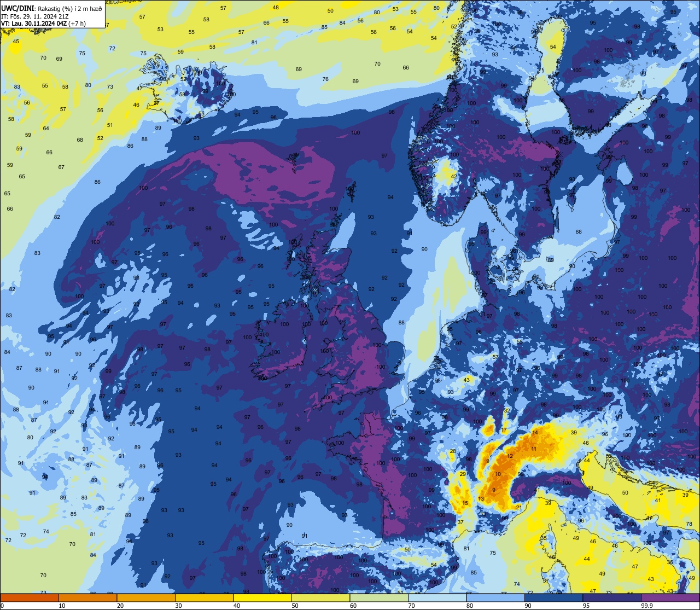Select the pale green 60–70 legend swatch

pos(378,598)
